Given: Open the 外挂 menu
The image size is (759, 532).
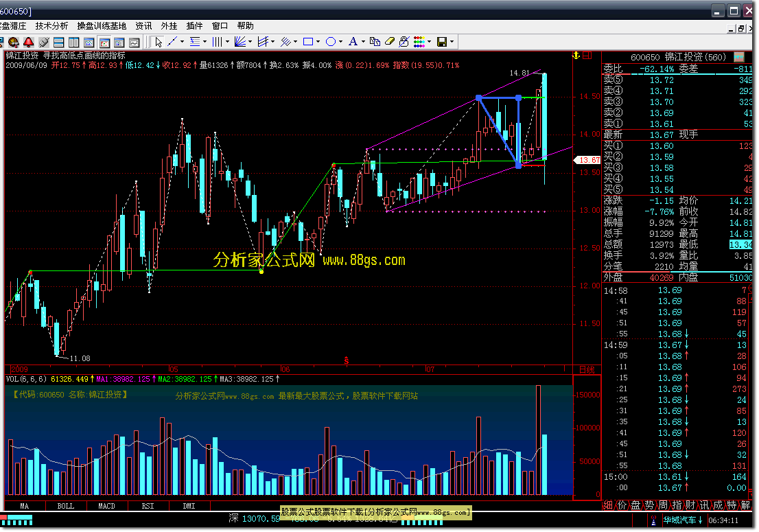Looking at the screenshot, I should [170, 26].
